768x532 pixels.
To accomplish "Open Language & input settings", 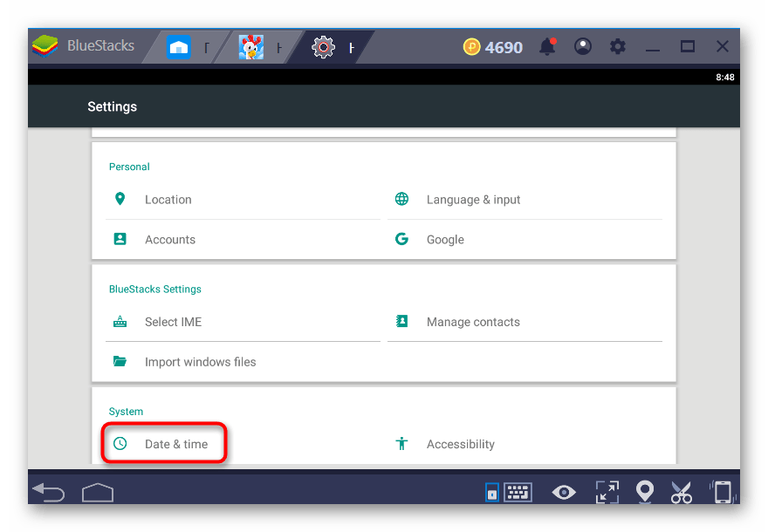I will [x=473, y=200].
